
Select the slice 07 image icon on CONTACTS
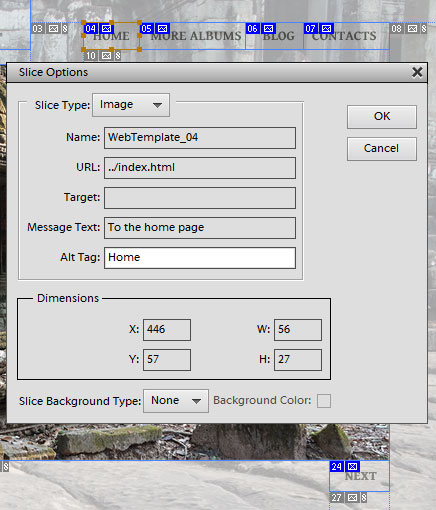pos(327,29)
